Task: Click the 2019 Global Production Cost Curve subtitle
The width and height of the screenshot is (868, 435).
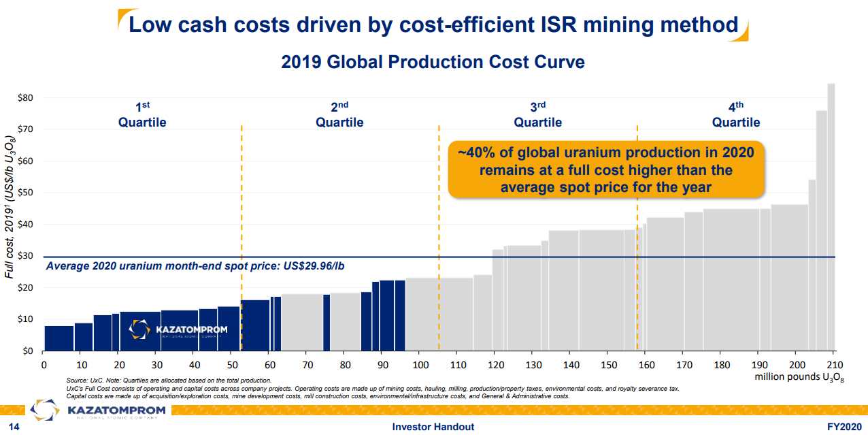Action: [433, 62]
